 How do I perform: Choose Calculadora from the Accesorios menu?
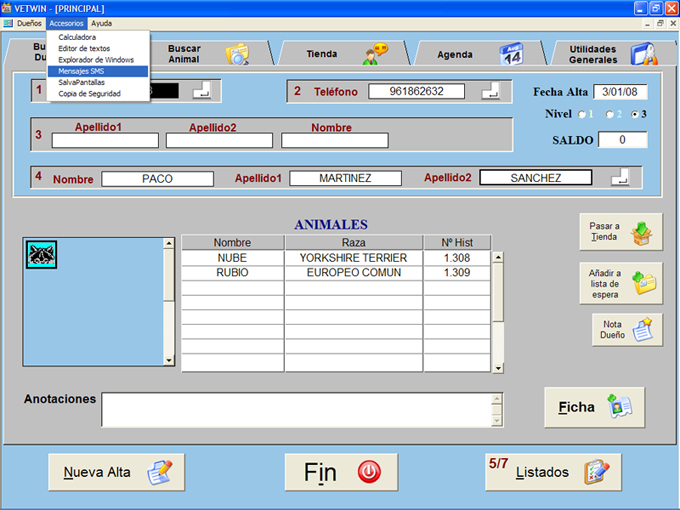pyautogui.click(x=98, y=37)
